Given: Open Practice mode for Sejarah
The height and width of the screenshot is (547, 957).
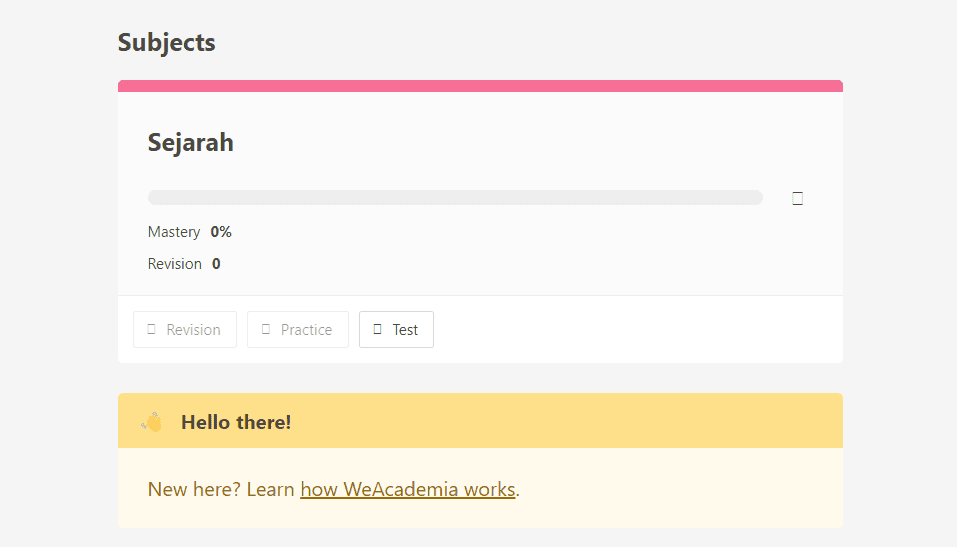Looking at the screenshot, I should (x=298, y=330).
